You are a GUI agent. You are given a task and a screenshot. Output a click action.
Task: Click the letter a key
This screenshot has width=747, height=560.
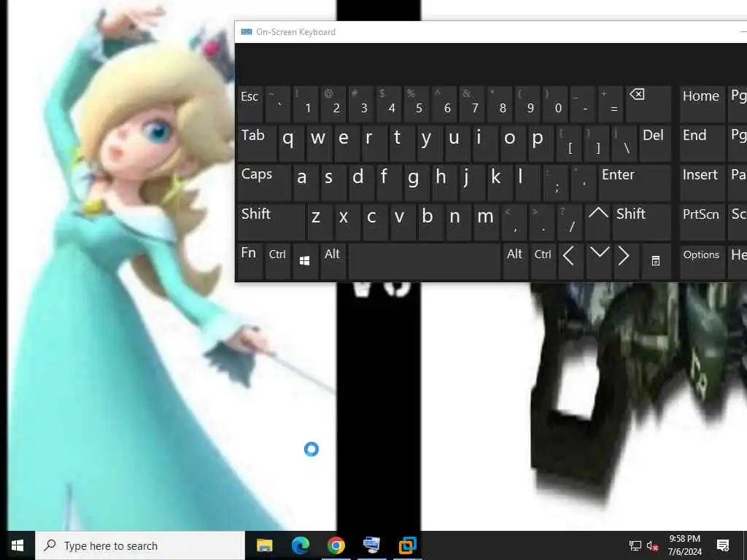(306, 182)
